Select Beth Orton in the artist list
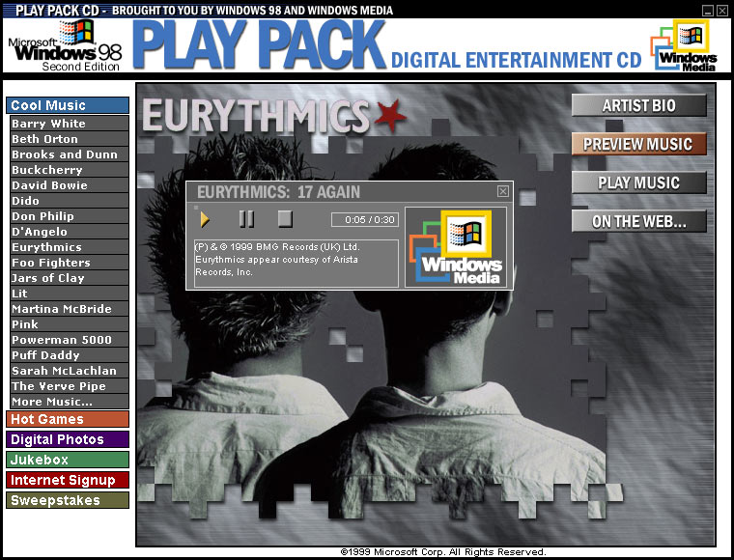734x560 pixels. (x=70, y=139)
